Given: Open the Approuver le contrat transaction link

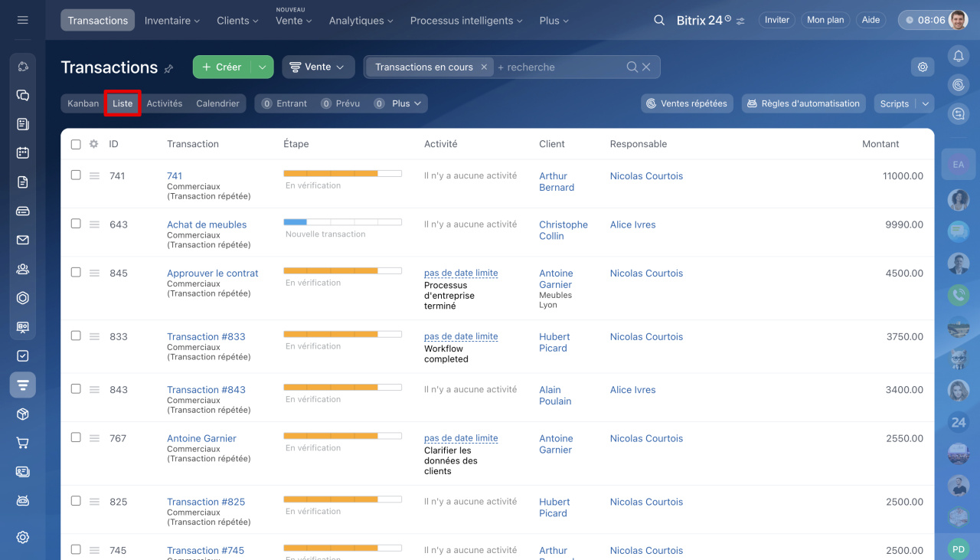Looking at the screenshot, I should 212,273.
